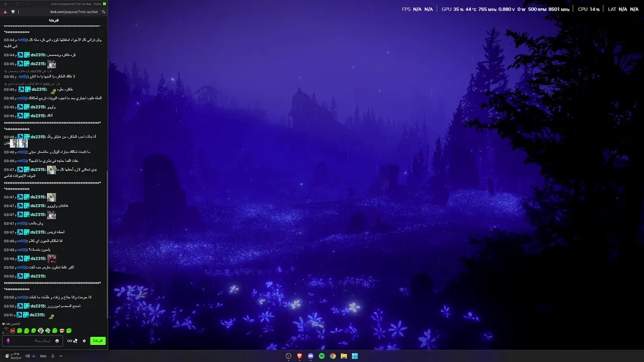Open chat settings gear icon
The width and height of the screenshot is (644, 362).
[x=84, y=341]
